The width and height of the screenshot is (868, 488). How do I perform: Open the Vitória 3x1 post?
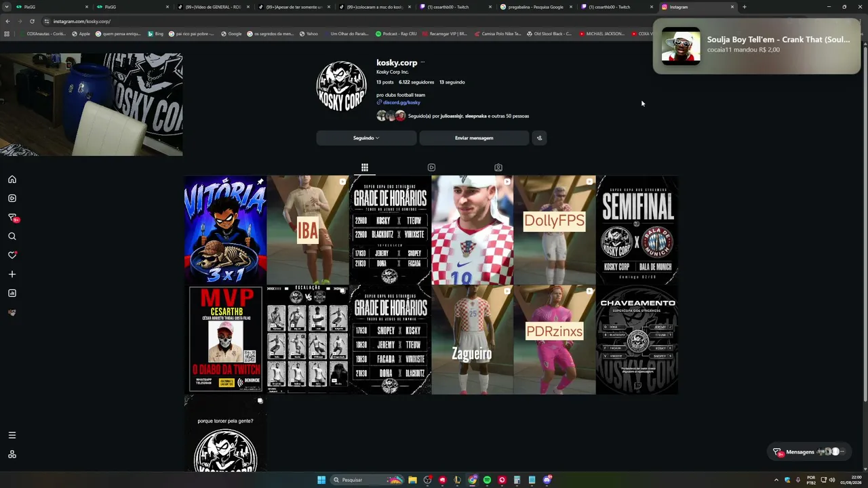point(225,230)
